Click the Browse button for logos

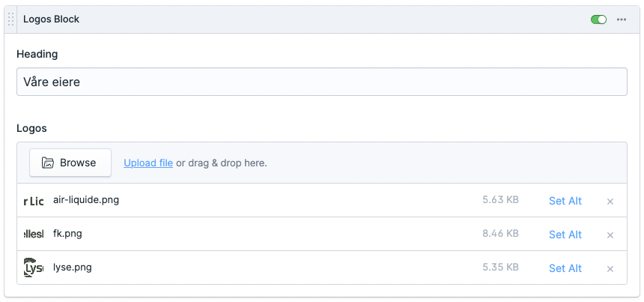coord(70,163)
